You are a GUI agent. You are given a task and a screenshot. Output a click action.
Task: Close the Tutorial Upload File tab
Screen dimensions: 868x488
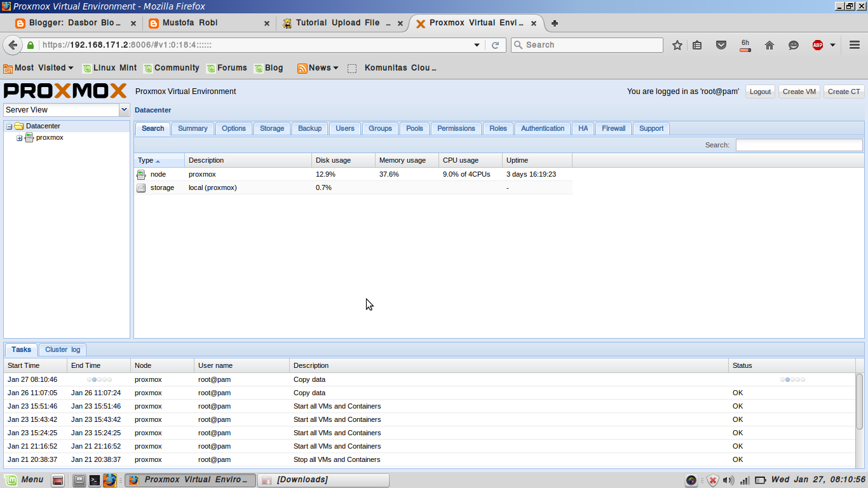click(400, 24)
